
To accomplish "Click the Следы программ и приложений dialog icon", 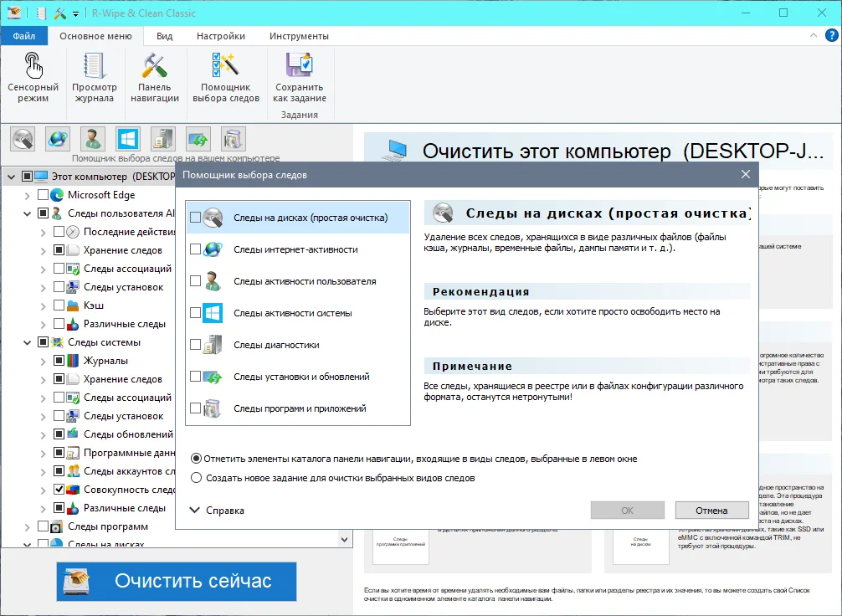I will coord(213,408).
